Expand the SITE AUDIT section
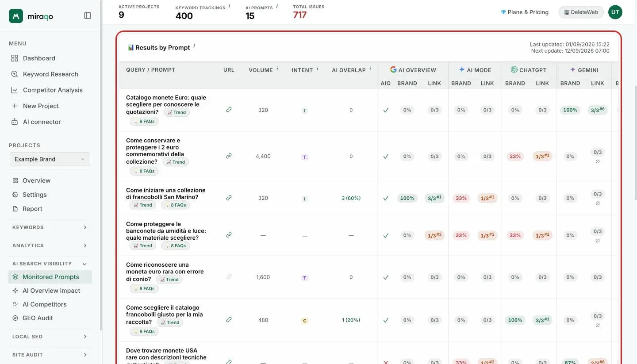 50,355
